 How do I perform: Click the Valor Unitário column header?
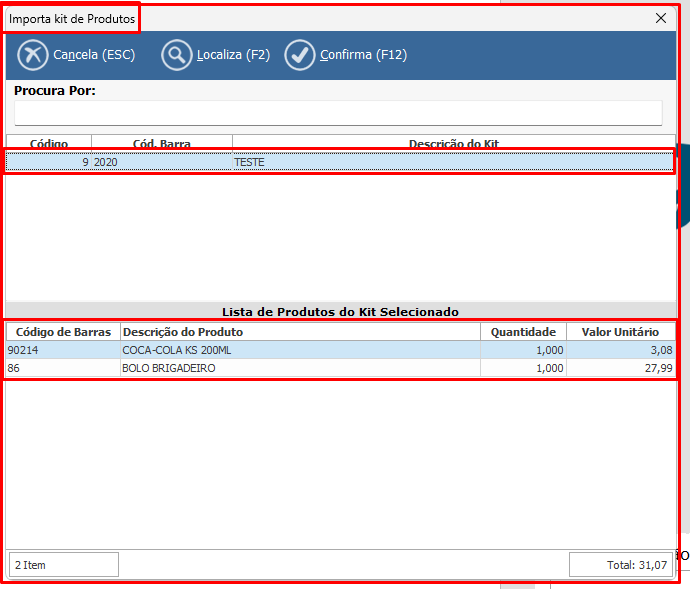click(620, 332)
